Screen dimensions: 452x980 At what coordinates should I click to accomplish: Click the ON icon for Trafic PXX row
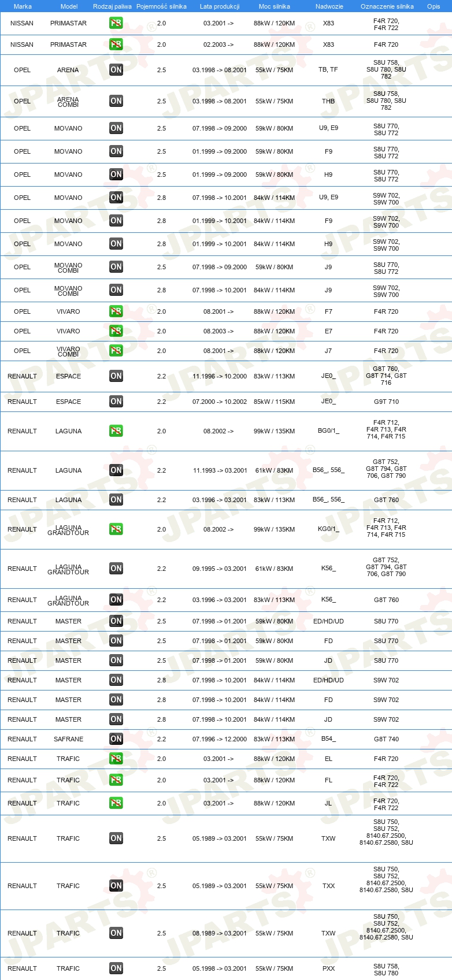pos(116,968)
